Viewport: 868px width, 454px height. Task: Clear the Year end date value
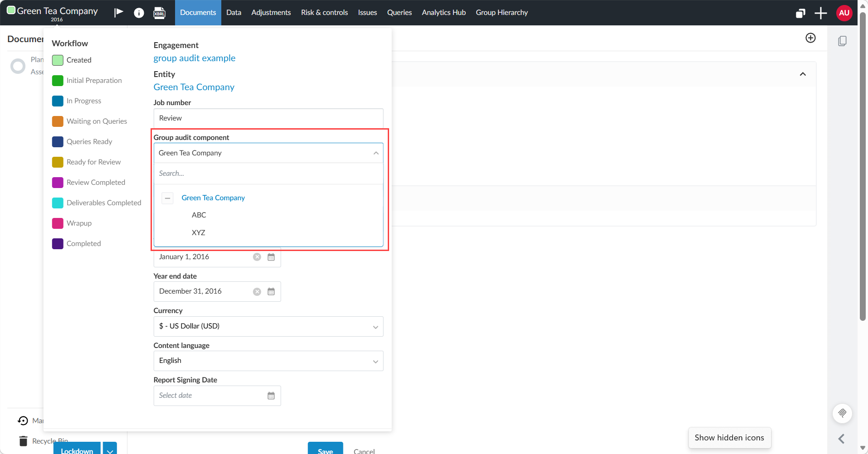(257, 292)
